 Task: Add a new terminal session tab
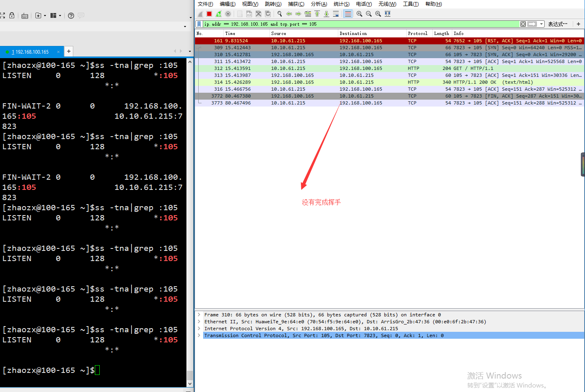click(69, 51)
